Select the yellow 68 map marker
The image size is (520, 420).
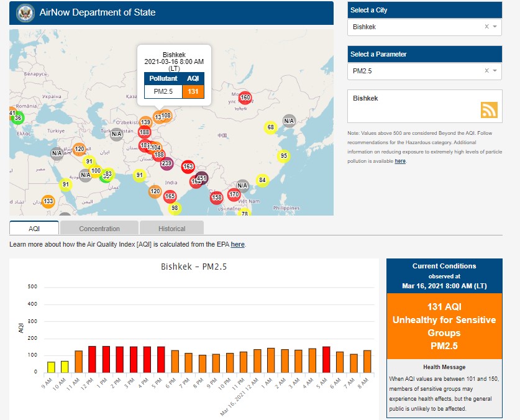coord(270,127)
